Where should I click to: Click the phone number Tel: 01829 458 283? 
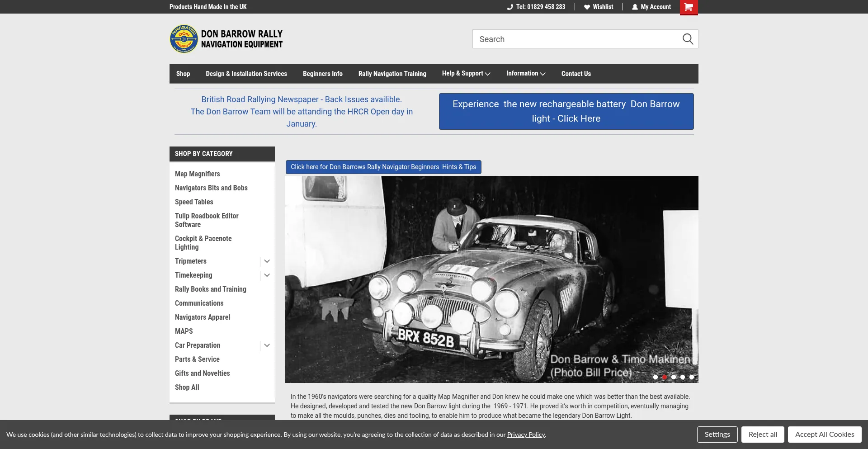[536, 7]
